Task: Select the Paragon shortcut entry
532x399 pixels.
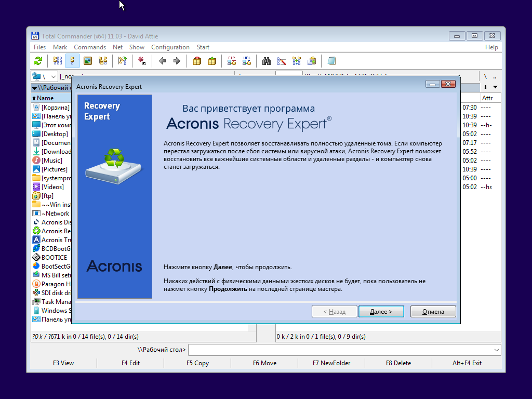Action: (51, 284)
